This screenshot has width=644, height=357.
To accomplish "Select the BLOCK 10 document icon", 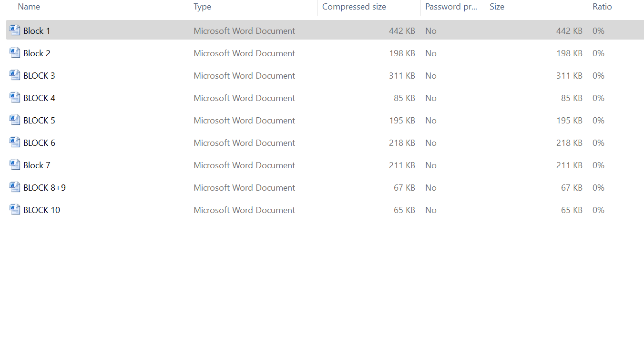I will click(15, 209).
